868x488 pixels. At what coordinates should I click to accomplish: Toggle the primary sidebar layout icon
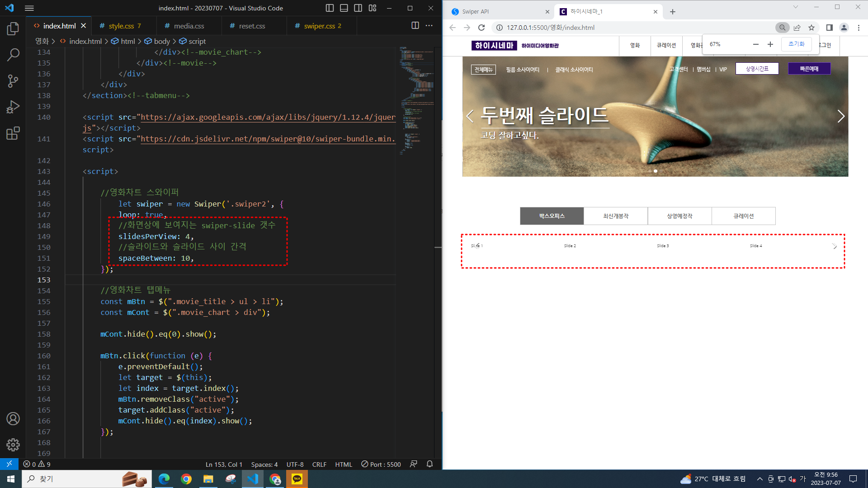pos(330,8)
